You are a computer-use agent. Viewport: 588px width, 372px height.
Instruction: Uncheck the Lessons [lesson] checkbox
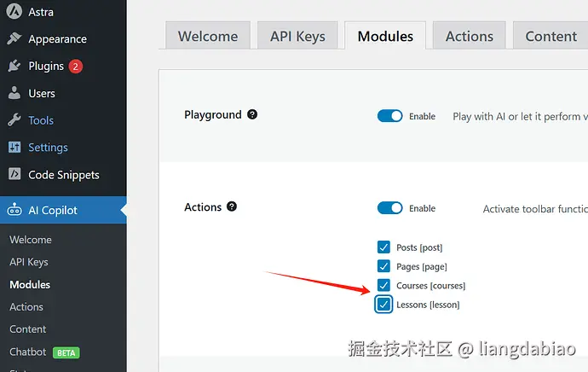(383, 305)
